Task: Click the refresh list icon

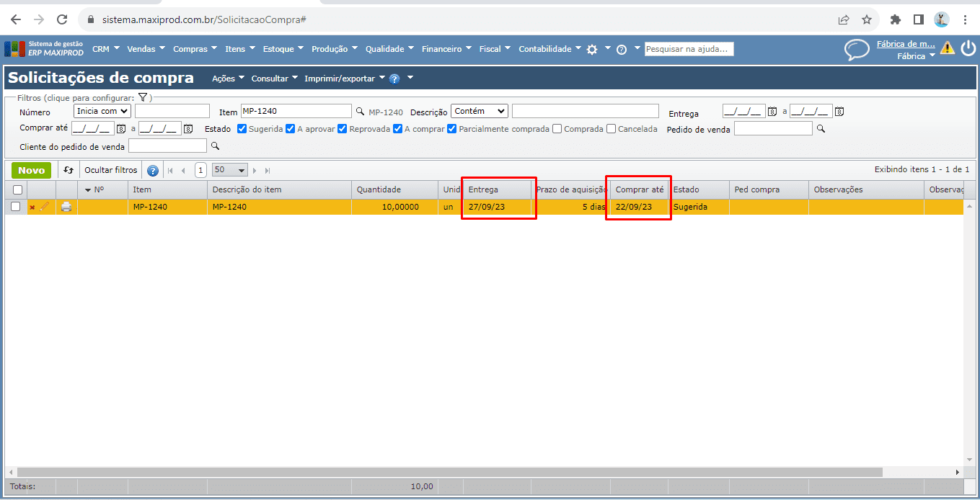Action: click(69, 170)
